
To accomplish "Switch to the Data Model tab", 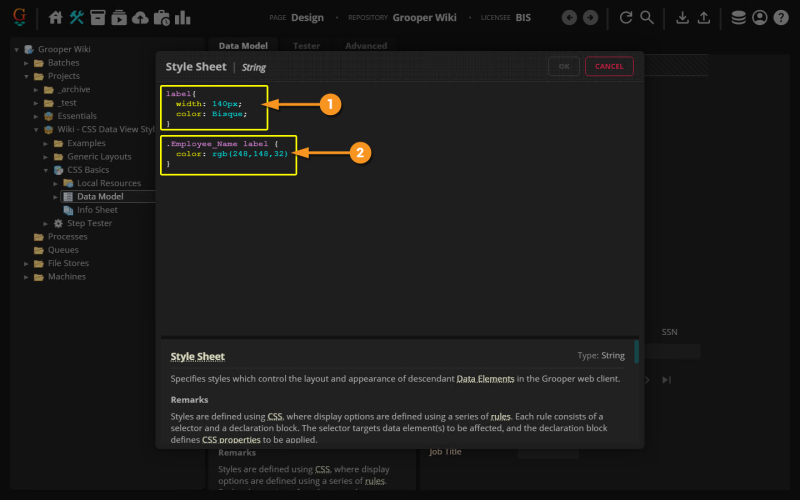I will coord(243,45).
